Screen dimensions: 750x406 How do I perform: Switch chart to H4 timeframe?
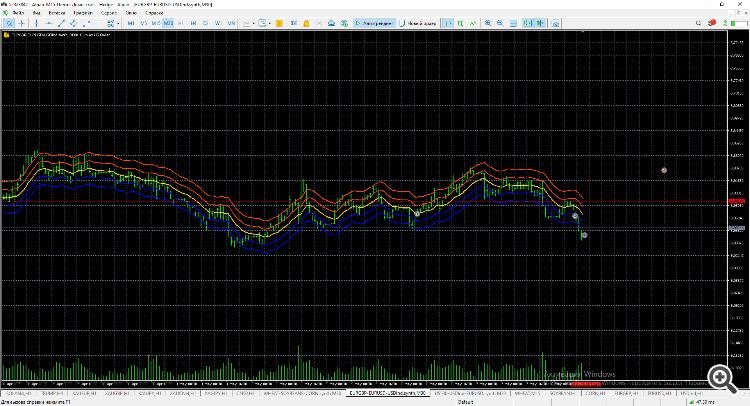193,23
